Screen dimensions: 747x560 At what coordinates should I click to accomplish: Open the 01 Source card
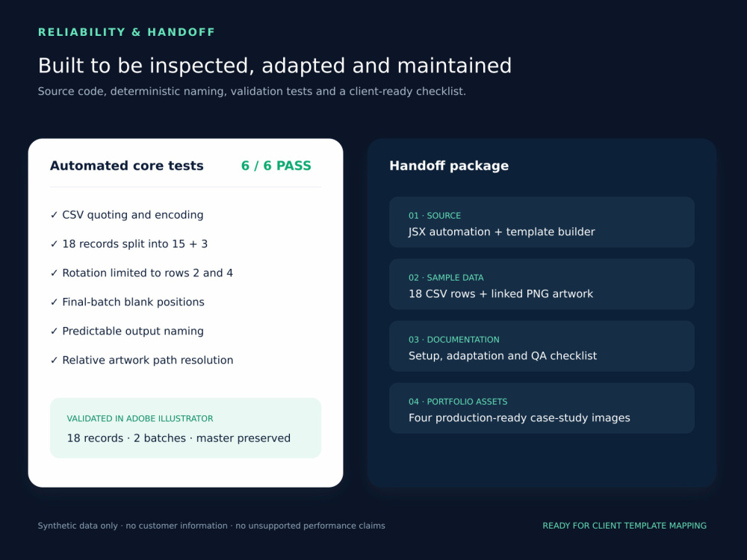click(x=542, y=222)
